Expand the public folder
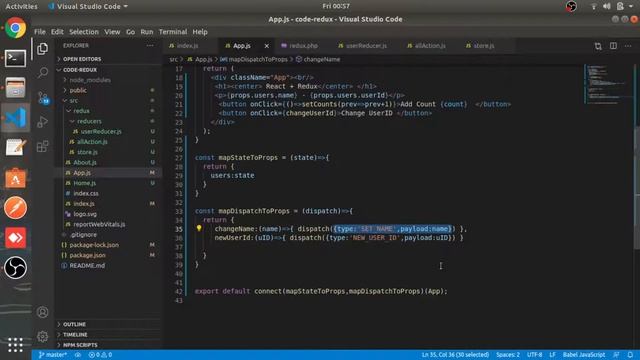 [108, 90]
